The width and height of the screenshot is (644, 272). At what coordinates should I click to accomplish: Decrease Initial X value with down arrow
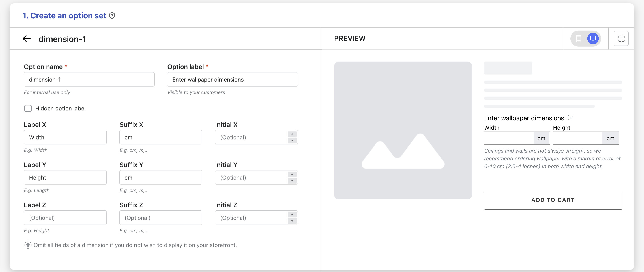[292, 140]
